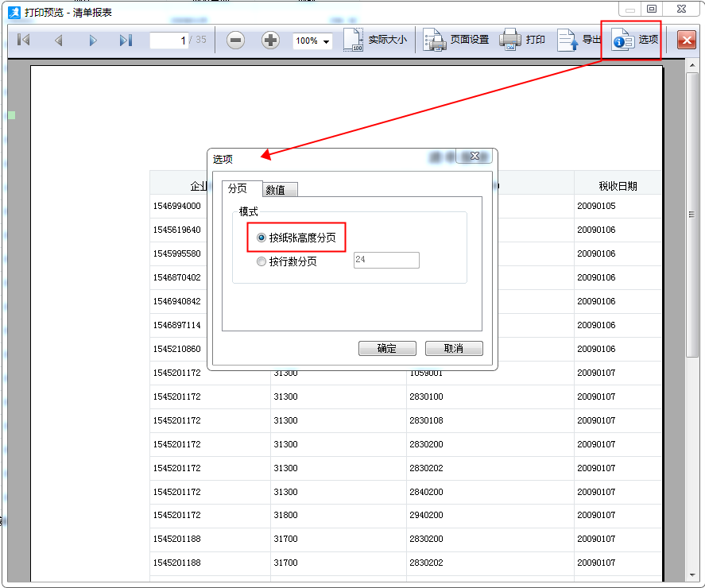
Task: Click the 打印 print icon
Action: pyautogui.click(x=509, y=39)
